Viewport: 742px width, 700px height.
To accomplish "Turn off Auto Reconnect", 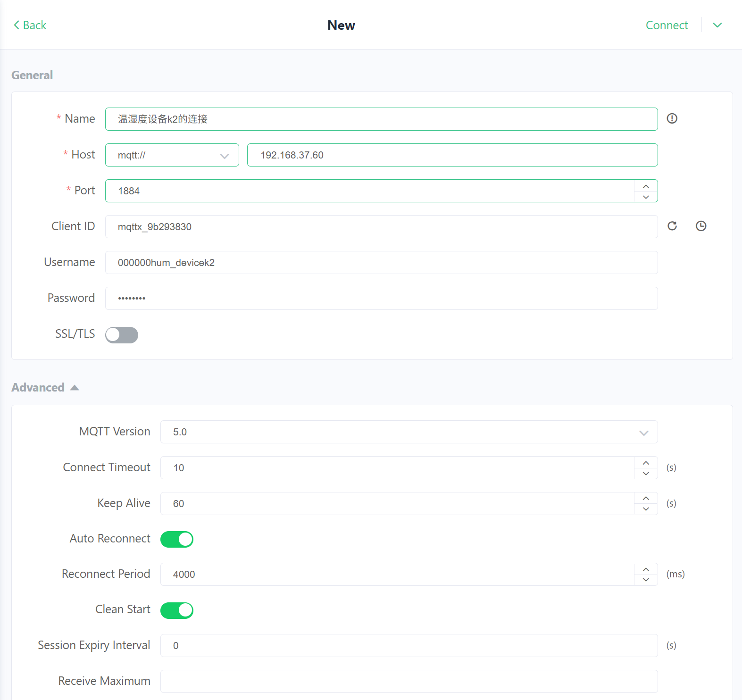I will point(177,539).
